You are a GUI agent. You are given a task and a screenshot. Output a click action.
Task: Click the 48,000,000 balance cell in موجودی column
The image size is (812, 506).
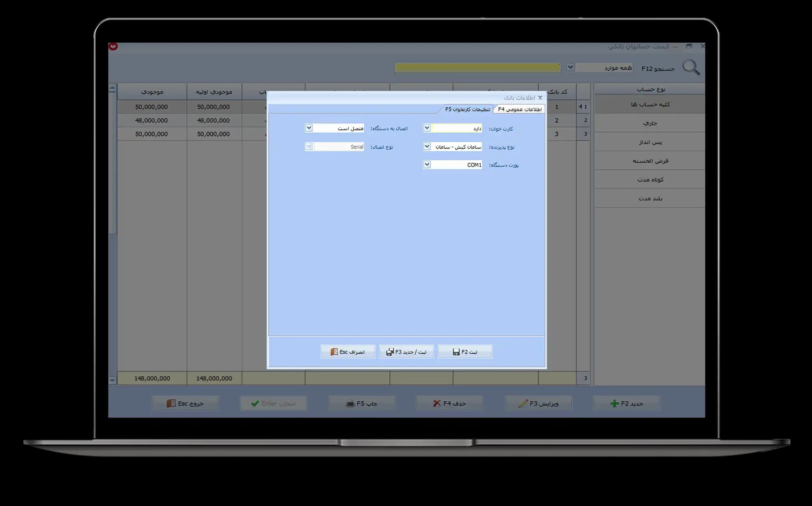(x=151, y=121)
